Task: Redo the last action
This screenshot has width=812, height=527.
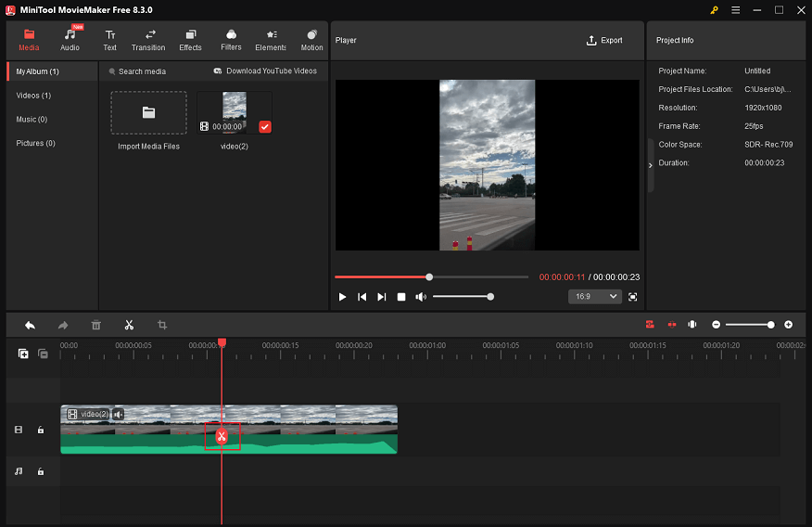Action: click(63, 325)
